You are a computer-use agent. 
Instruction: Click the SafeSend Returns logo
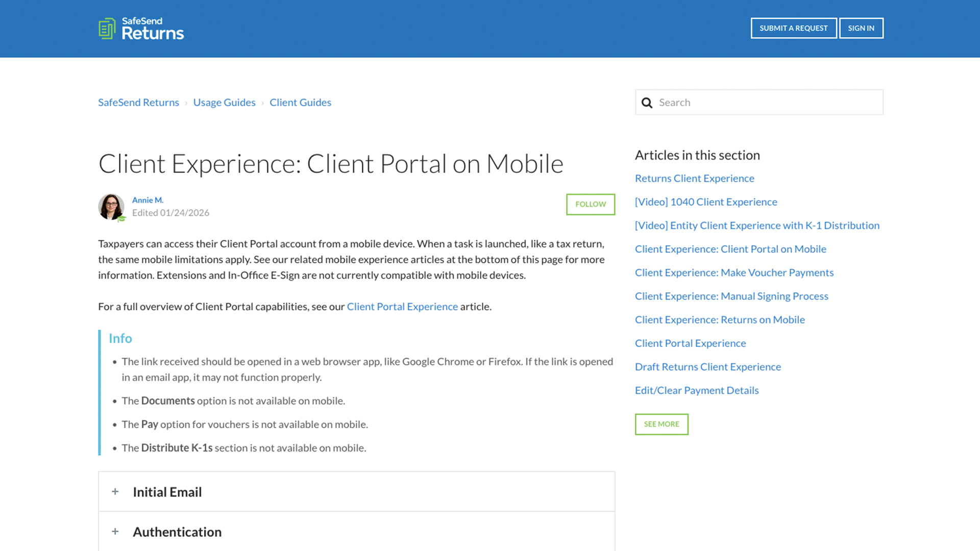[x=141, y=29]
